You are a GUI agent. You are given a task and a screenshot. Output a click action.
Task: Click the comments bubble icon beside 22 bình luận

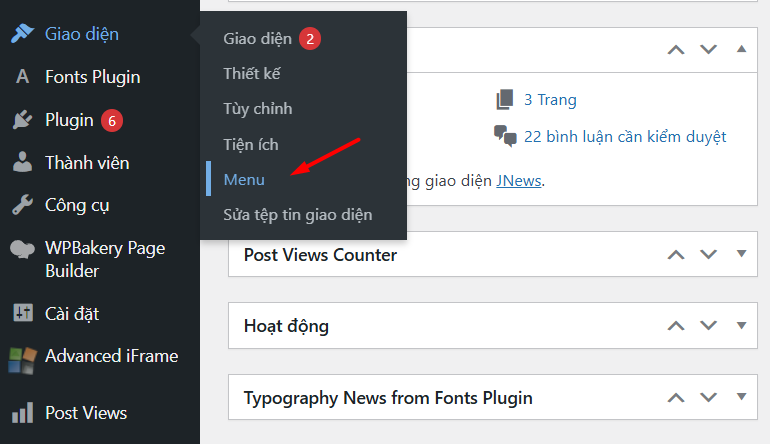point(505,136)
